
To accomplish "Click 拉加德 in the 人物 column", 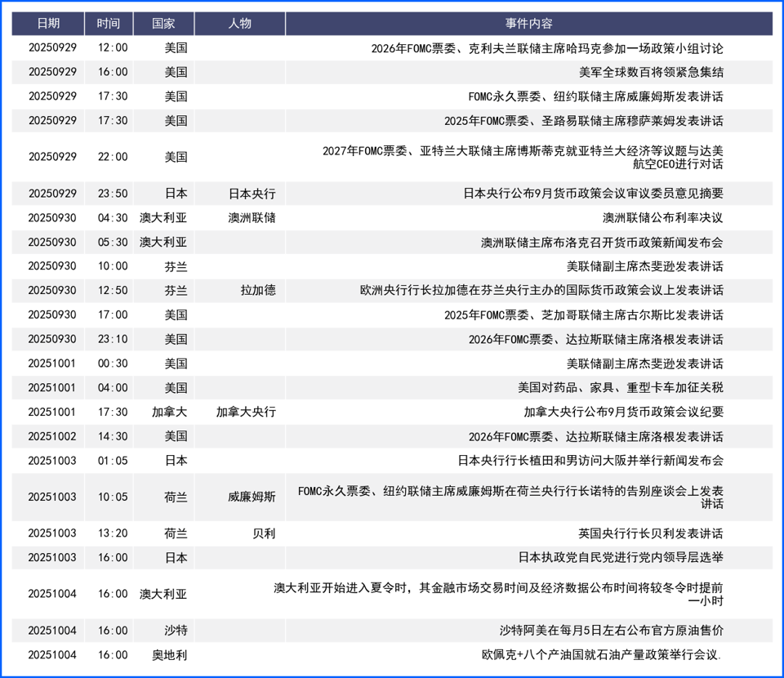I will click(x=258, y=291).
